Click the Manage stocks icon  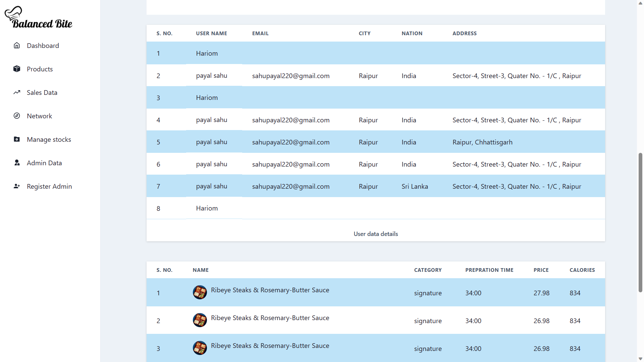[x=17, y=139]
